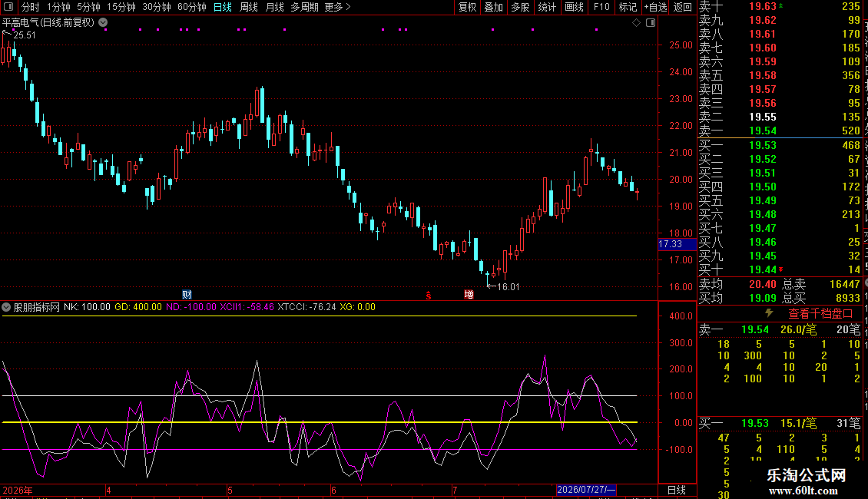Switch to 分时 intraday view
This screenshot has height=499, width=868.
[31, 7]
